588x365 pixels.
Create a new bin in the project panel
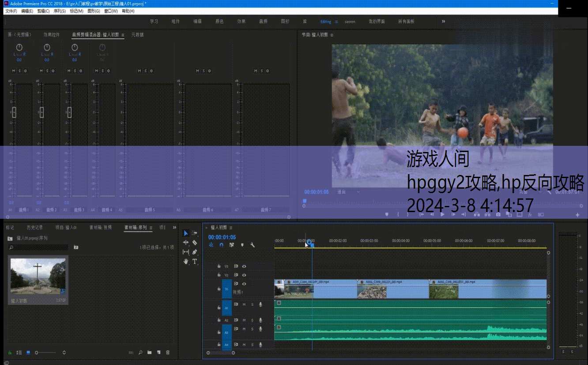[x=149, y=352]
